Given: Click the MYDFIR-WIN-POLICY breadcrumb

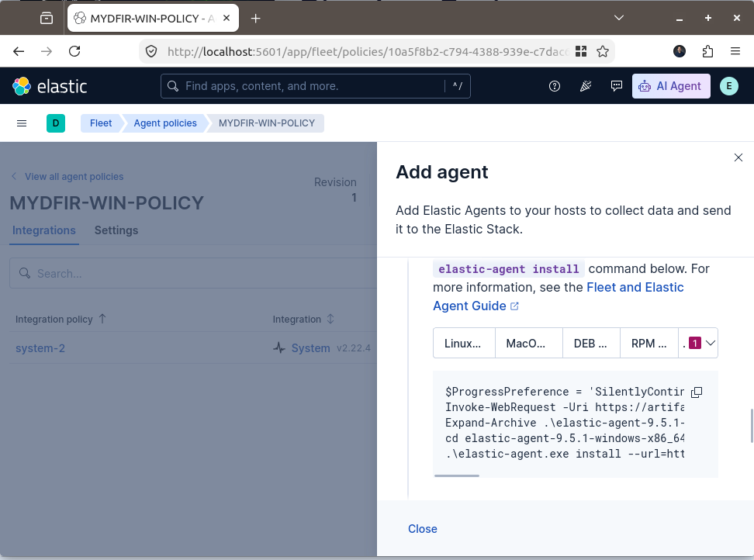Looking at the screenshot, I should coord(267,123).
